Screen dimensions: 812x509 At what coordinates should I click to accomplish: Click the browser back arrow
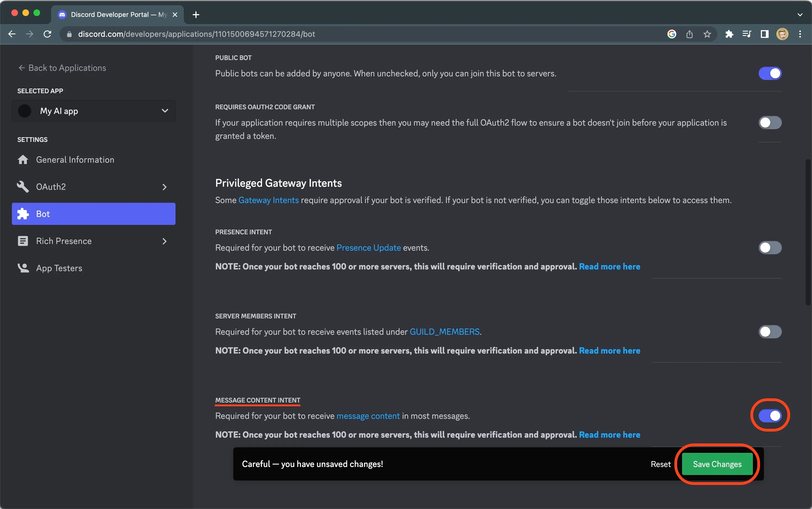[12, 34]
